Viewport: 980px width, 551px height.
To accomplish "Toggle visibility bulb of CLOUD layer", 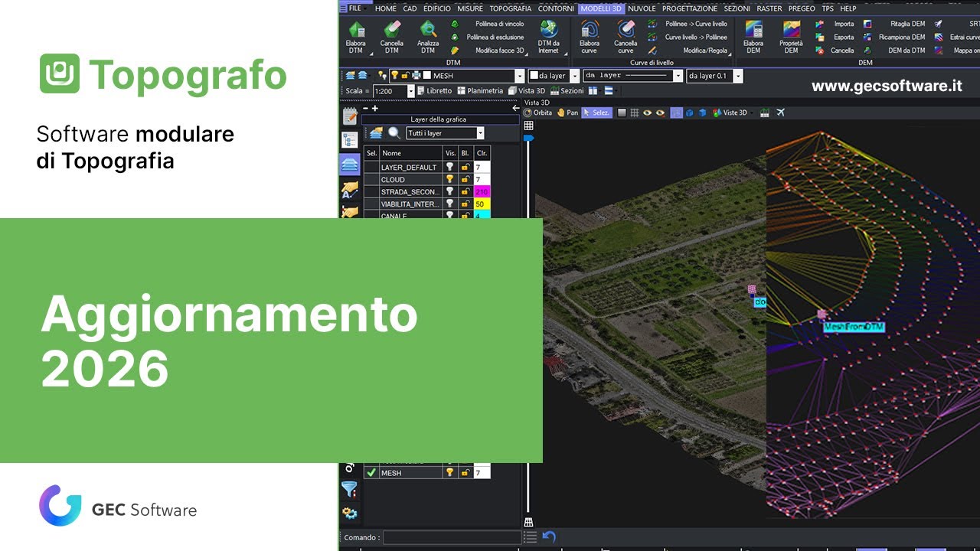I will (450, 179).
